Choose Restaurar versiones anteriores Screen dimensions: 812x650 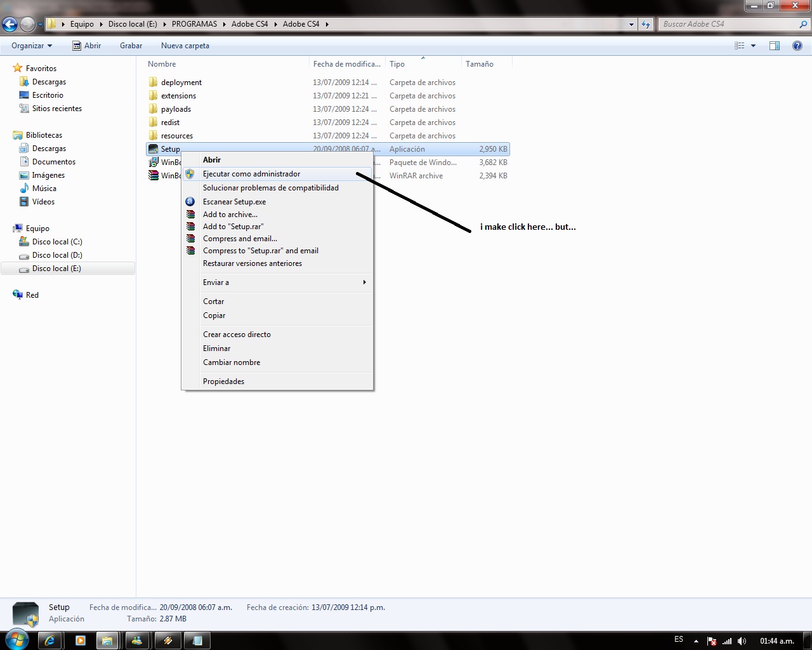pos(277,263)
